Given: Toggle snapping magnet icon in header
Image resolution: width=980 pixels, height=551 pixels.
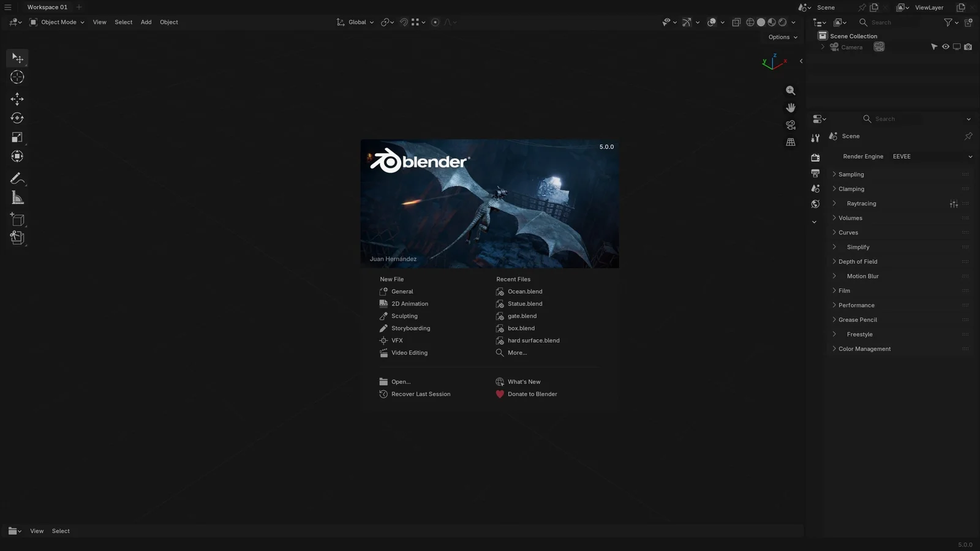Looking at the screenshot, I should pos(404,22).
